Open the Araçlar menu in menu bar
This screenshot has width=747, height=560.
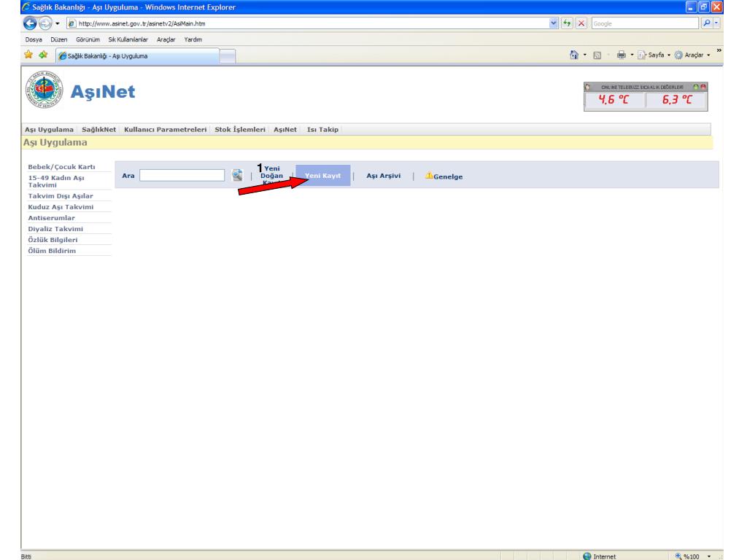pyautogui.click(x=166, y=39)
